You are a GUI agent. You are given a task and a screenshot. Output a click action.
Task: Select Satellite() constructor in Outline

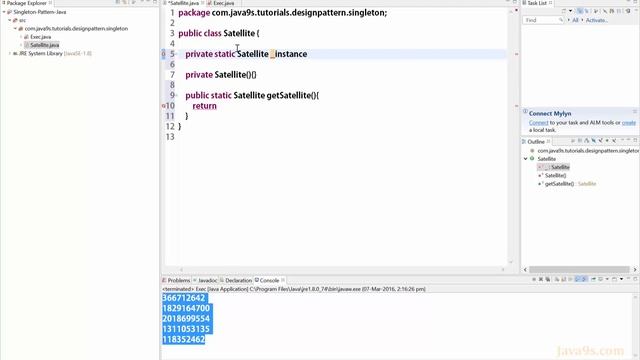(x=556, y=176)
